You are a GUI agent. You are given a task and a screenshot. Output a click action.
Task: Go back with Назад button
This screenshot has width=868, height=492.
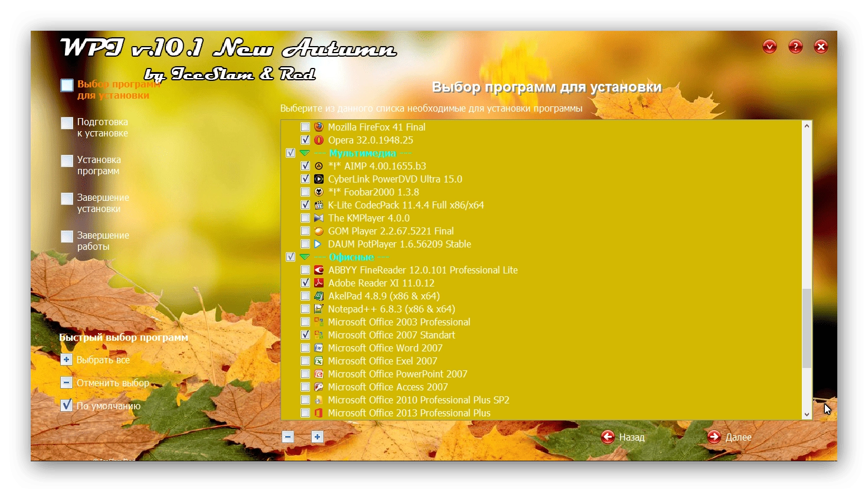pyautogui.click(x=624, y=437)
